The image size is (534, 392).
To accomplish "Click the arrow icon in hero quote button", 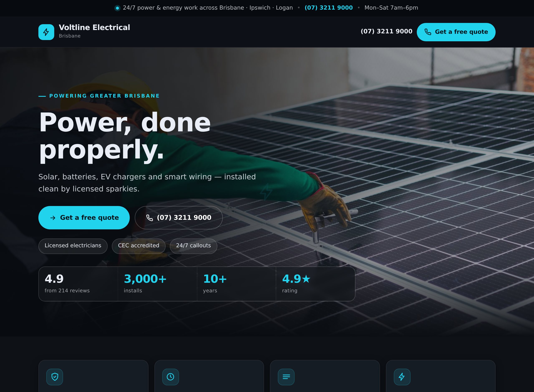I will 53,218.
